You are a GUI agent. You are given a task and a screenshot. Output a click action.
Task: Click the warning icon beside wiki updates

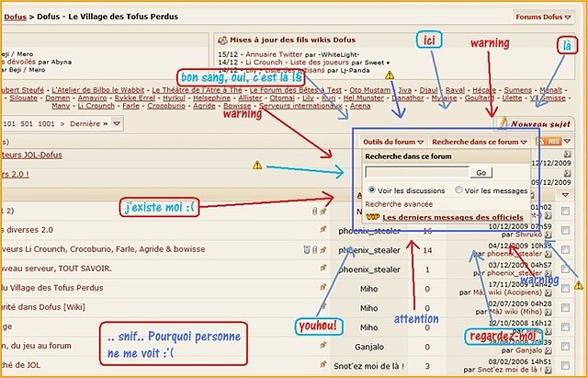(x=390, y=74)
